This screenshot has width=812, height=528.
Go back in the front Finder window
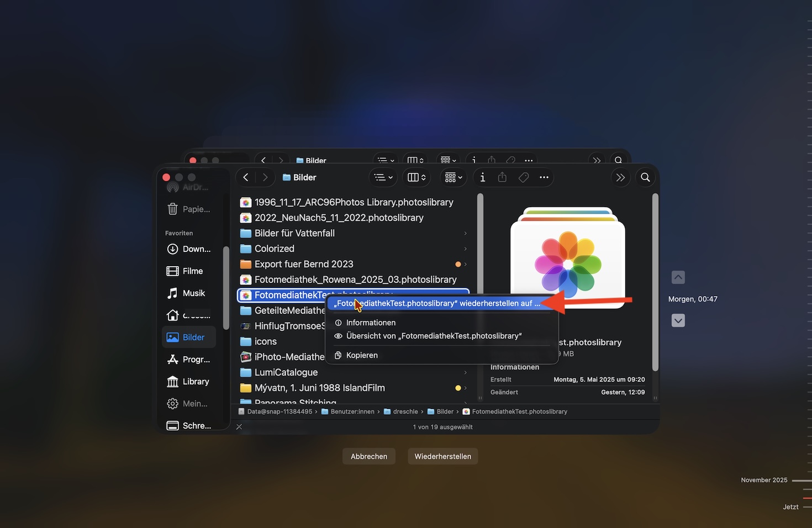coord(246,177)
